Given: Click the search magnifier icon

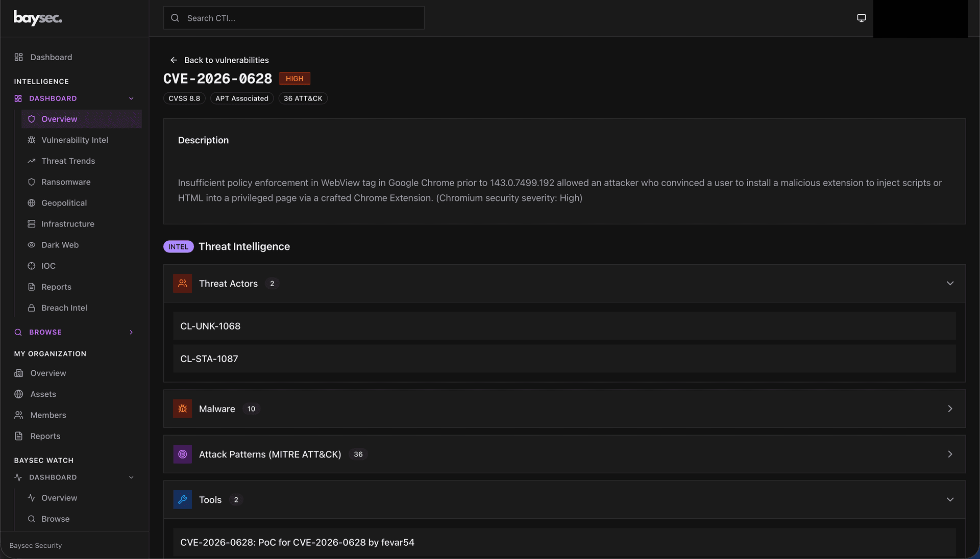Looking at the screenshot, I should click(x=175, y=18).
